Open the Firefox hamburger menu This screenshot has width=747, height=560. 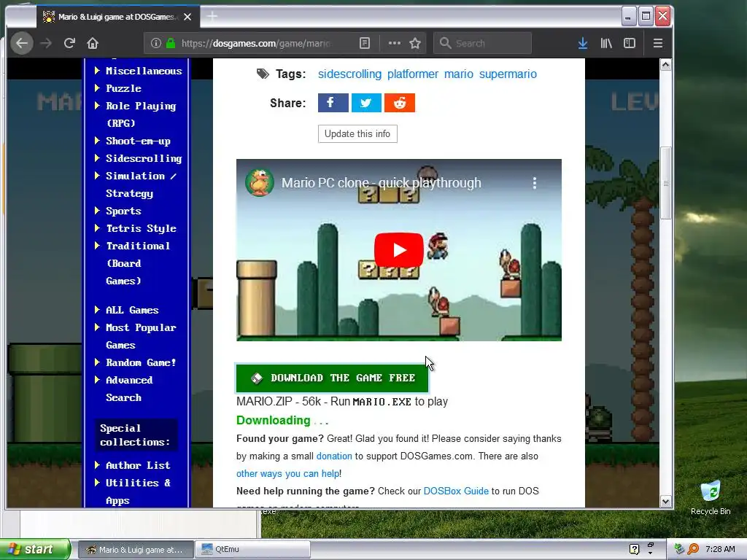point(658,43)
